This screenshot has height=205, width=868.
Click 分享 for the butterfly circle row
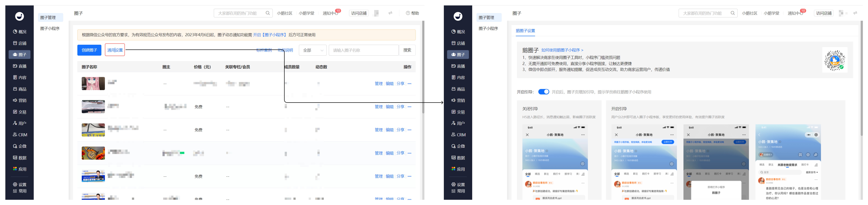400,153
